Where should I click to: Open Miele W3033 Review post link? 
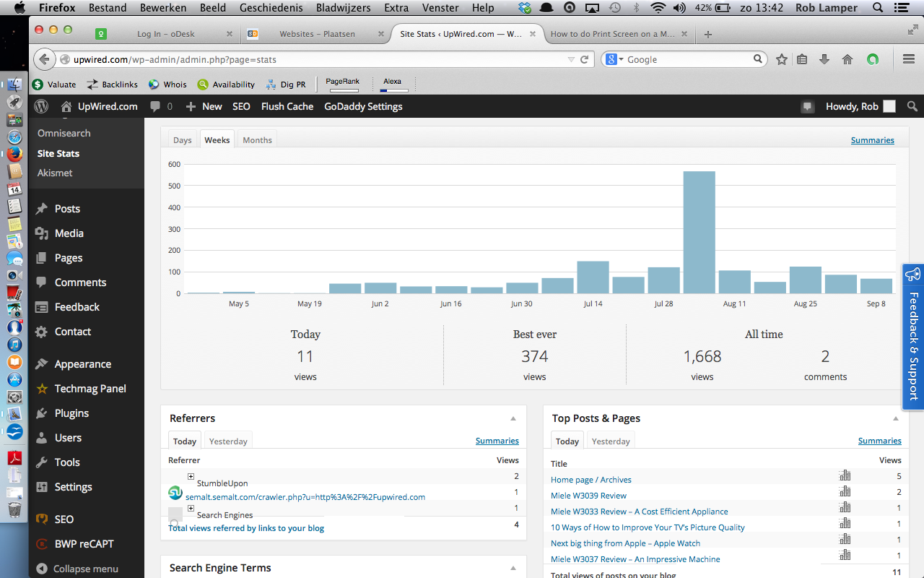point(640,512)
